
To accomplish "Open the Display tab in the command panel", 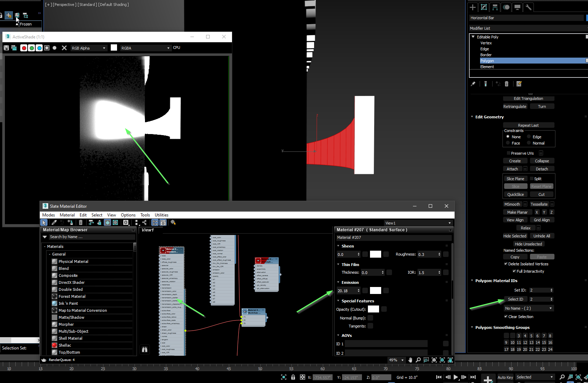I will [x=517, y=7].
